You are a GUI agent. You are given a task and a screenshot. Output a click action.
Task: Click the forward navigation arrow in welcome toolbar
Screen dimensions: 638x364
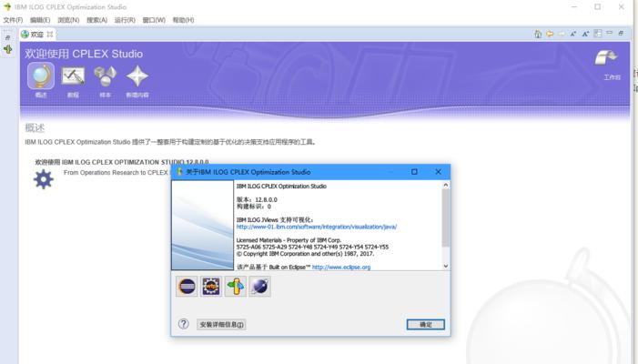click(562, 34)
